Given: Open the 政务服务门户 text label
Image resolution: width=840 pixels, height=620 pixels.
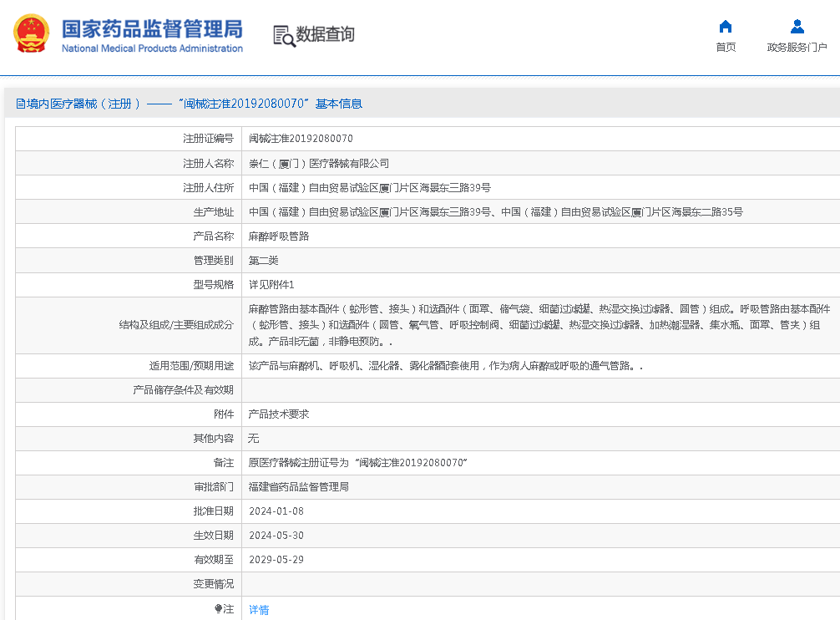Looking at the screenshot, I should pos(797,48).
